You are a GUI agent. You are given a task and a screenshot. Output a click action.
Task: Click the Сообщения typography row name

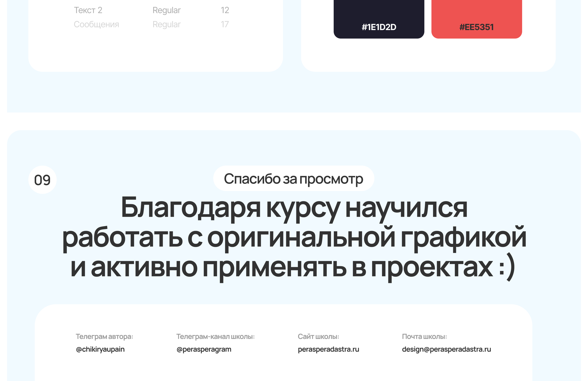pos(96,24)
